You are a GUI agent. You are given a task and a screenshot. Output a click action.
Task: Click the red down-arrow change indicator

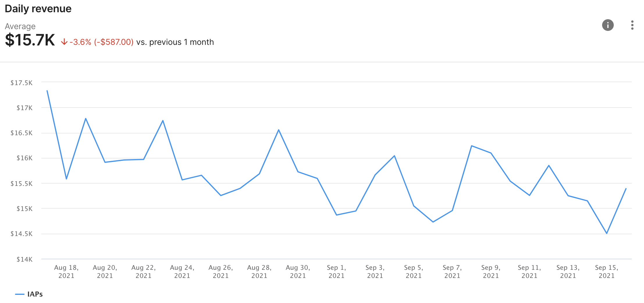(64, 42)
